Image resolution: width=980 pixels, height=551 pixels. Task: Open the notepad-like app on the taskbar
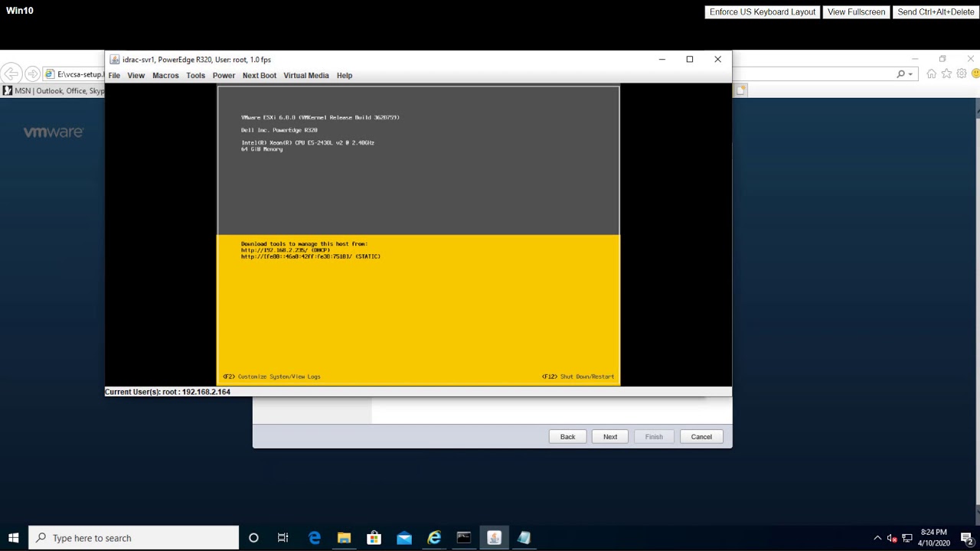pos(524,538)
